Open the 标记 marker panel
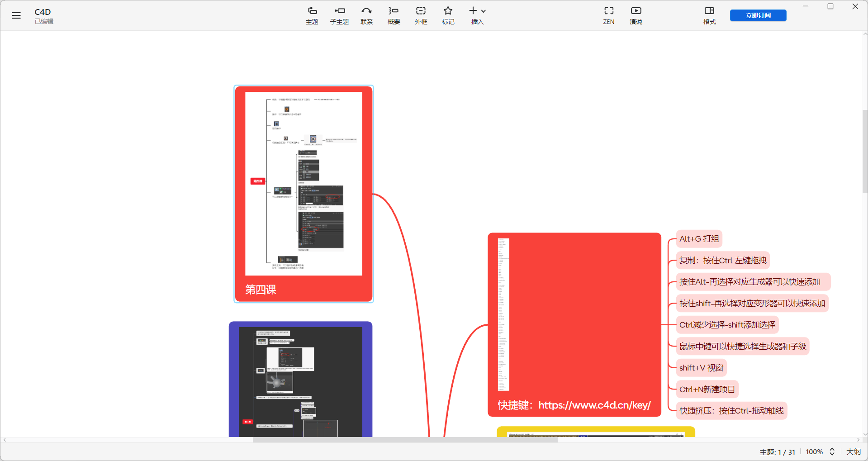The image size is (868, 461). (448, 15)
